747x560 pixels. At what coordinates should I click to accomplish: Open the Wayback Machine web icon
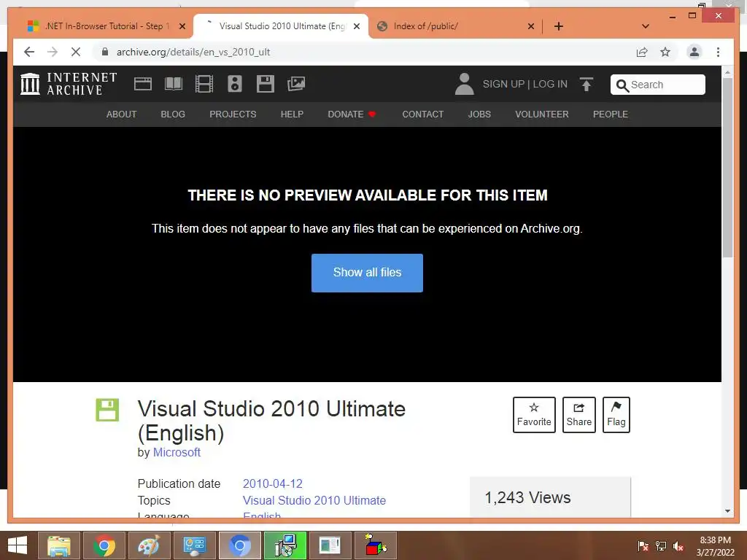click(x=142, y=84)
